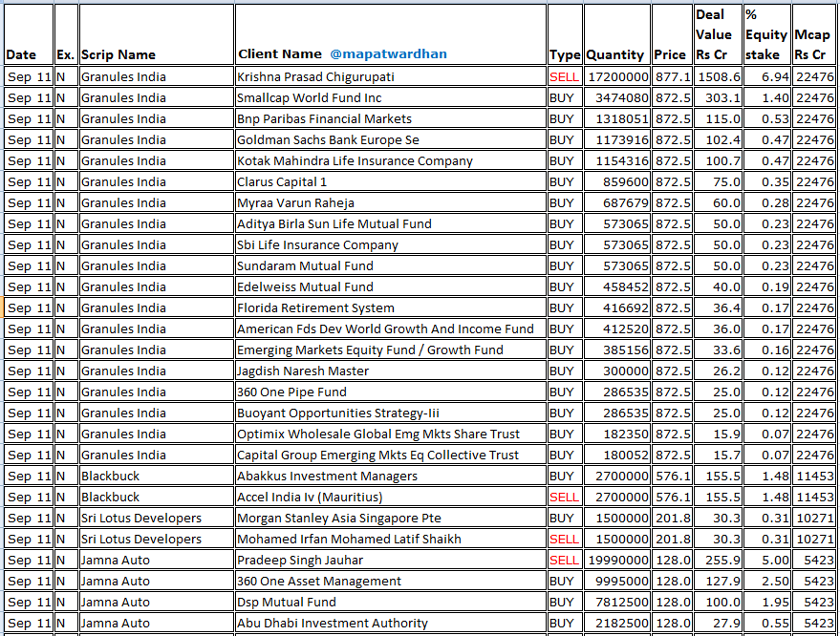This screenshot has width=840, height=636.
Task: Select the quantity cell 17200000
Action: pos(617,76)
